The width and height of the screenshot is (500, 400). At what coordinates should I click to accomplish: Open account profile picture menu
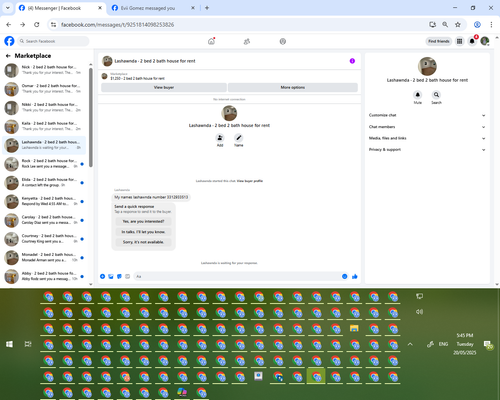click(485, 41)
